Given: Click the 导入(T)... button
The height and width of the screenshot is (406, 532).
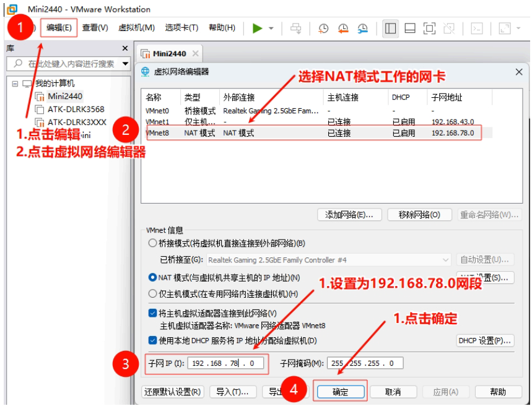Looking at the screenshot, I should (233, 392).
